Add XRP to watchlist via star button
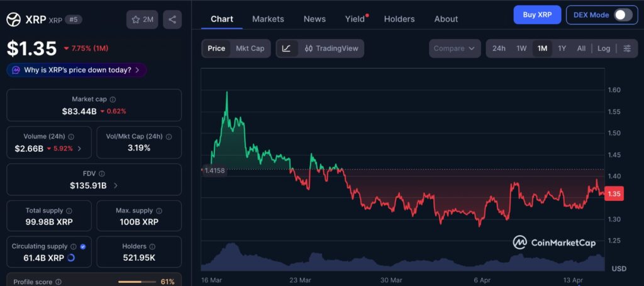The width and height of the screenshot is (644, 286). (142, 20)
